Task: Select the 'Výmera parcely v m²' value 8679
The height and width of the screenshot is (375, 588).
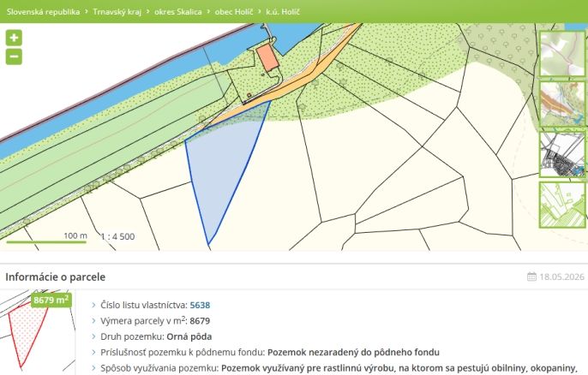Action: point(200,321)
